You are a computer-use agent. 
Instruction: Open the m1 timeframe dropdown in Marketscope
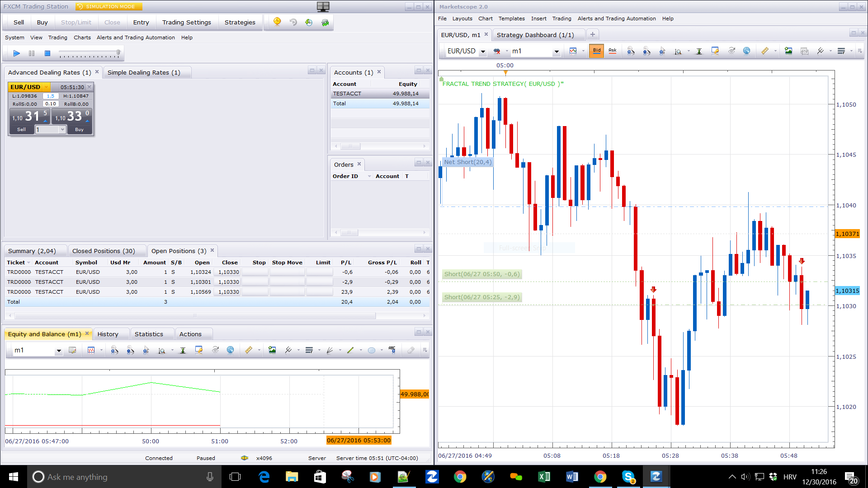(557, 52)
